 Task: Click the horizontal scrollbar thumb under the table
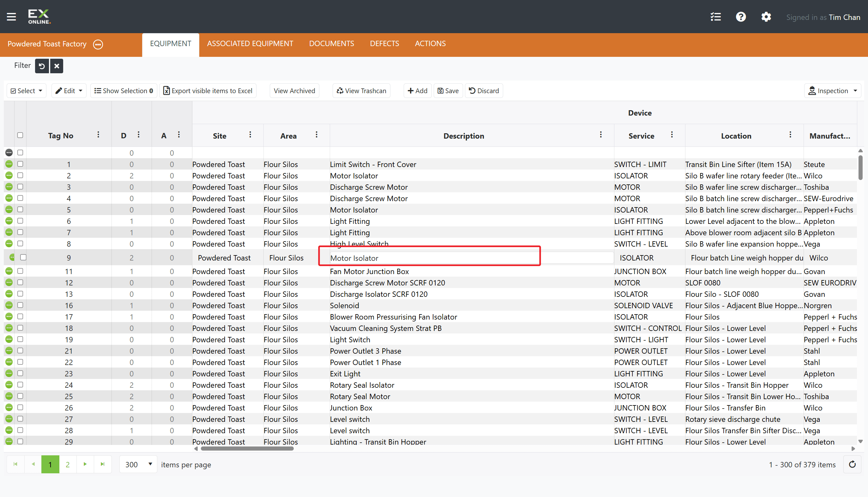click(247, 448)
